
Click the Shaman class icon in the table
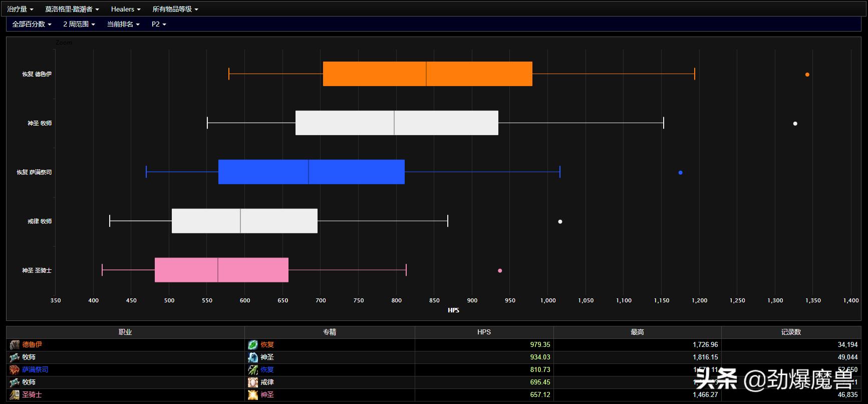tap(15, 370)
